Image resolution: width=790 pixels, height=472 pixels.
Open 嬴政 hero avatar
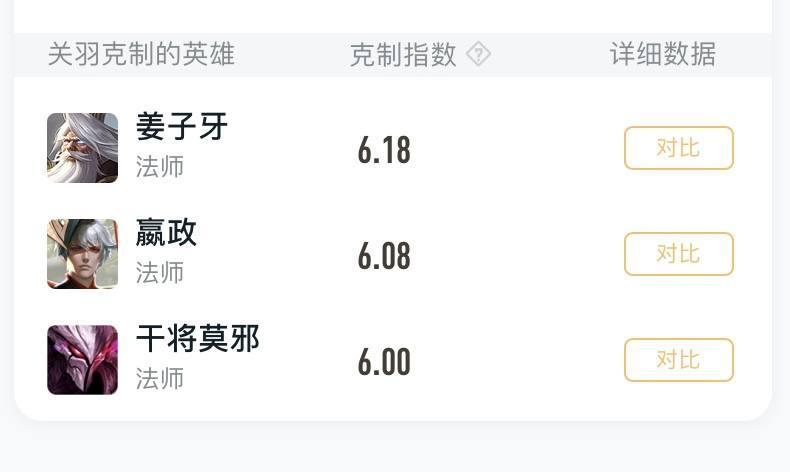tap(83, 254)
